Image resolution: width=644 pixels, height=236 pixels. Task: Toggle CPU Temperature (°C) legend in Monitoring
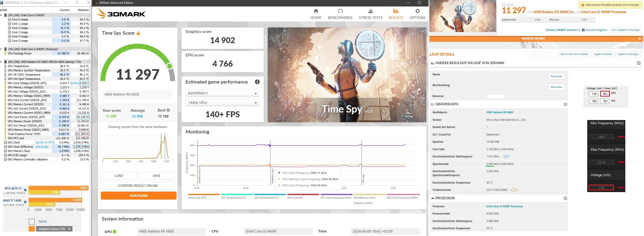pos(237,196)
